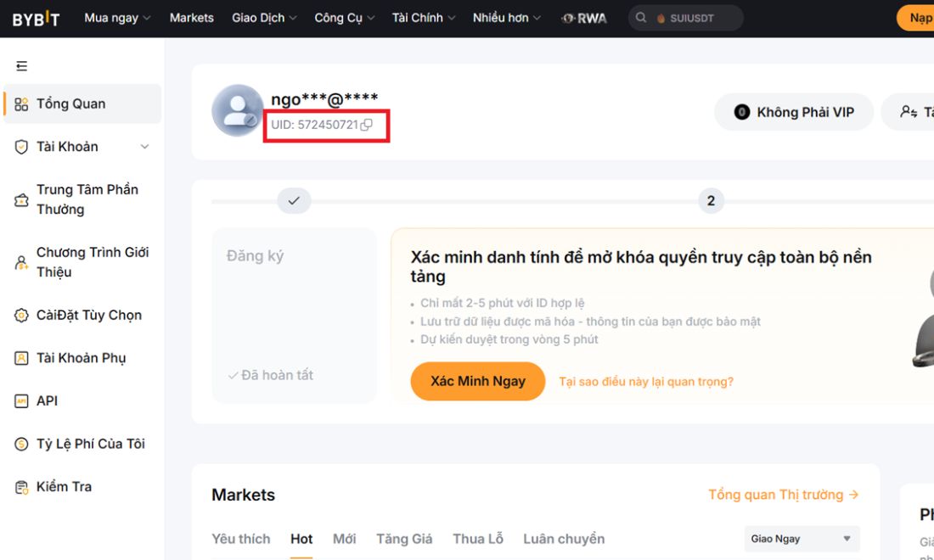Click the Bybit logo
The width and height of the screenshot is (934, 560).
coord(36,19)
